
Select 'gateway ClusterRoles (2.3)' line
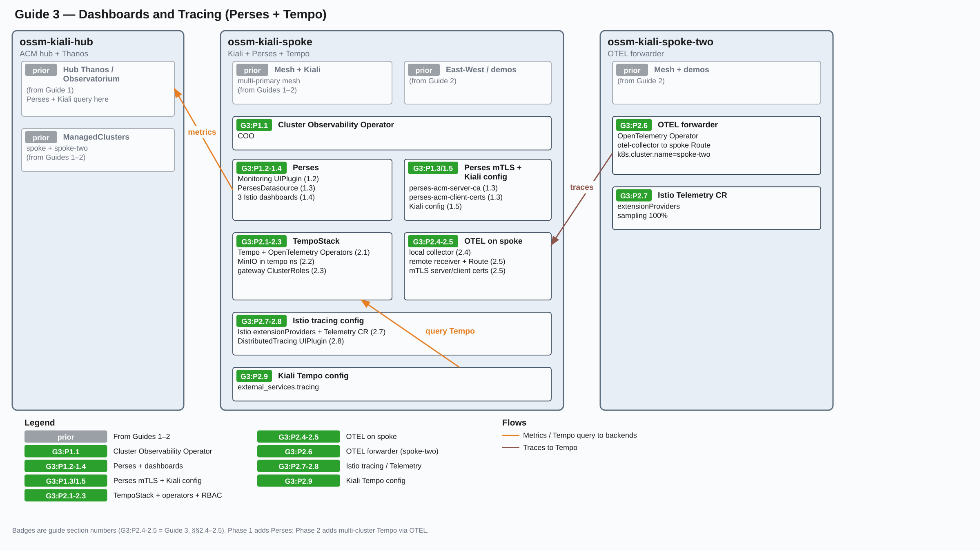tap(282, 271)
